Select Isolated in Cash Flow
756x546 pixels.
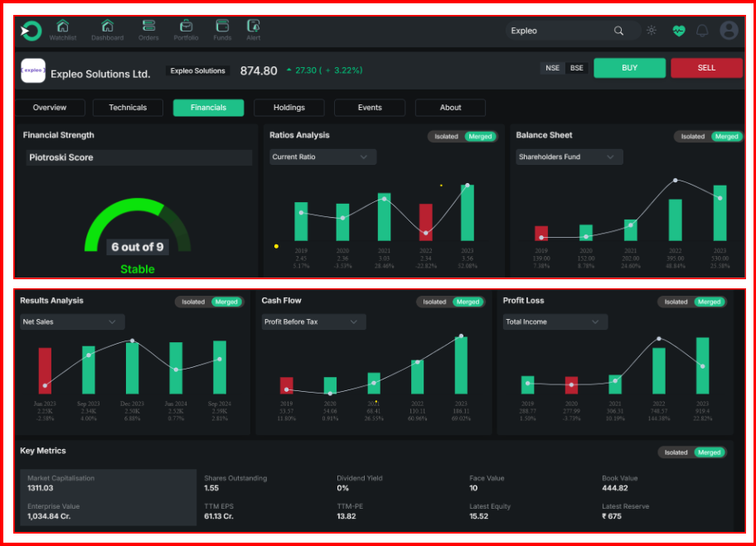click(434, 302)
